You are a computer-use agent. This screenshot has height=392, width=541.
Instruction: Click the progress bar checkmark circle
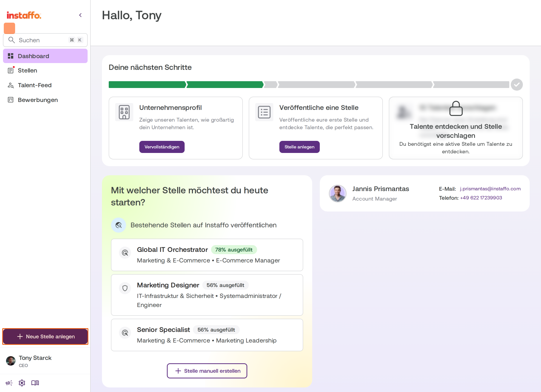pyautogui.click(x=517, y=85)
